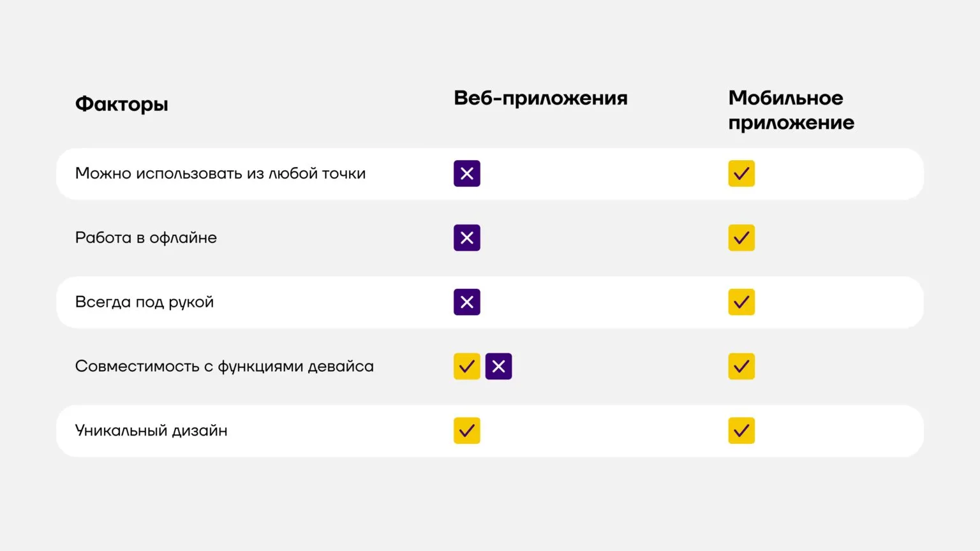
Task: Click yellow checkmark in 'Можно использовать из любой точки' row
Action: coord(741,173)
